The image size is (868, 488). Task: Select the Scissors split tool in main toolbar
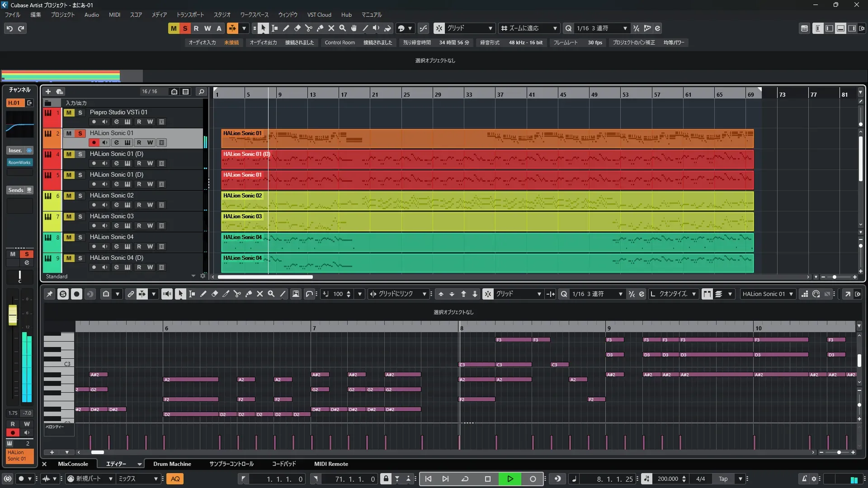(308, 28)
